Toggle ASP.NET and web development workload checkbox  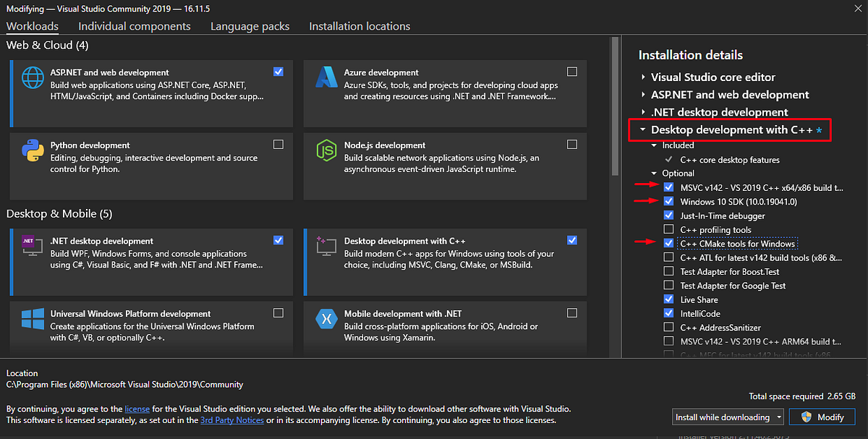[x=278, y=72]
